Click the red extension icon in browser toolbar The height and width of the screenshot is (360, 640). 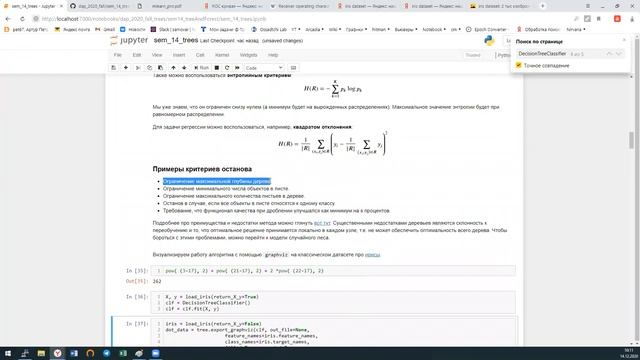point(617,19)
